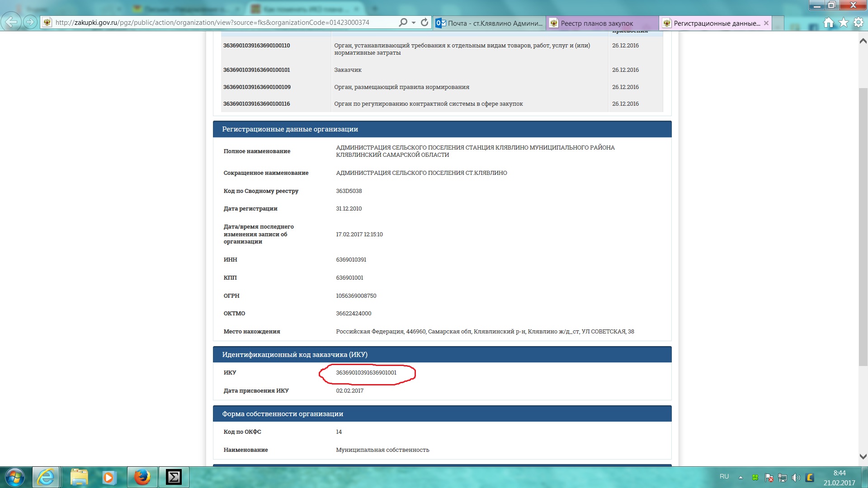The image size is (868, 488).
Task: Click the RU language indicator in the tray
Action: (724, 477)
